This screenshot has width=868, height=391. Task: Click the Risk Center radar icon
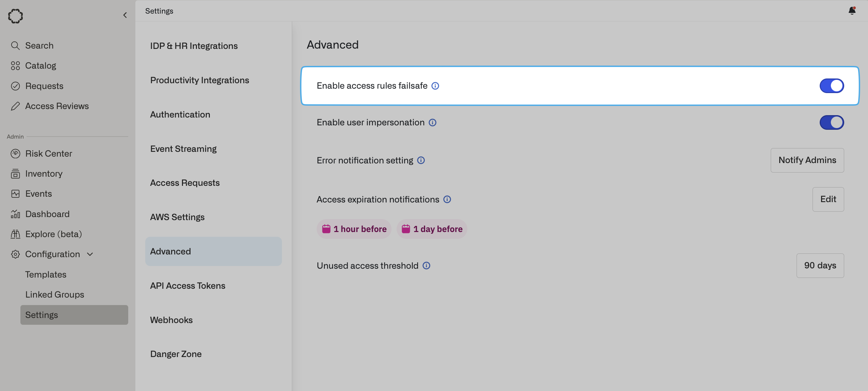[x=15, y=154]
